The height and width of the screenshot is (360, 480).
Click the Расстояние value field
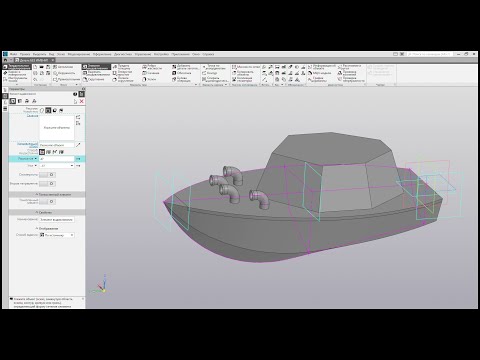[57, 159]
